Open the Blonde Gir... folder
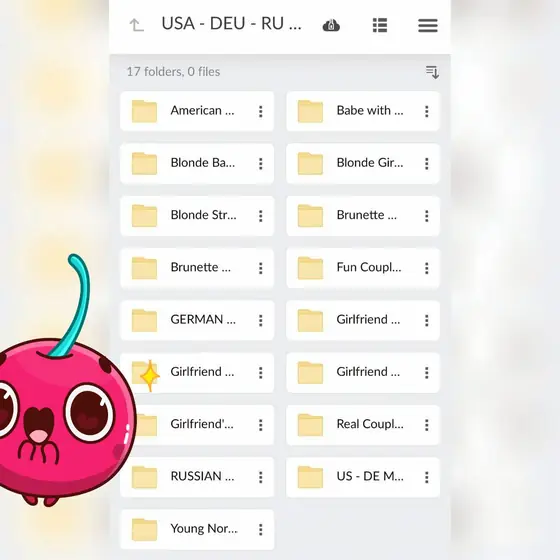This screenshot has width=560, height=560. coord(363,164)
